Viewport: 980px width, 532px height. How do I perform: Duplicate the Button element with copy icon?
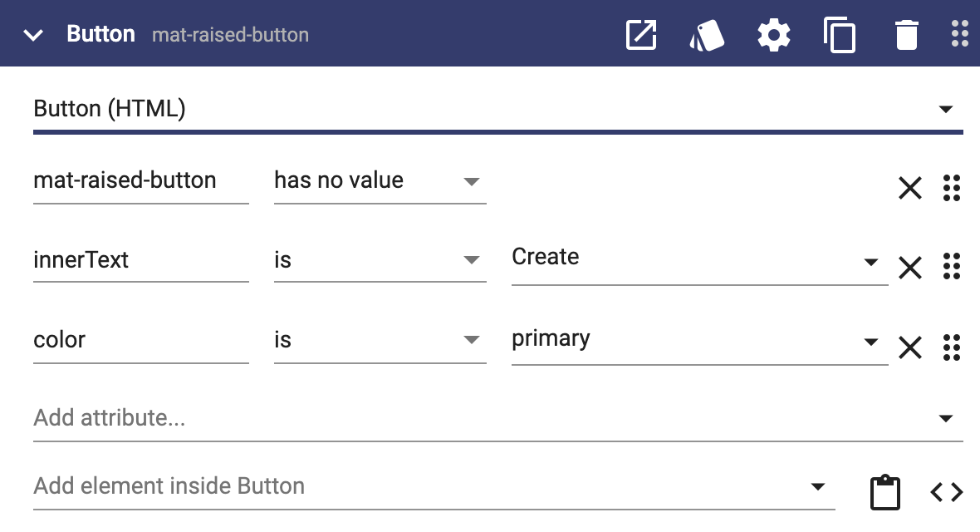(840, 35)
